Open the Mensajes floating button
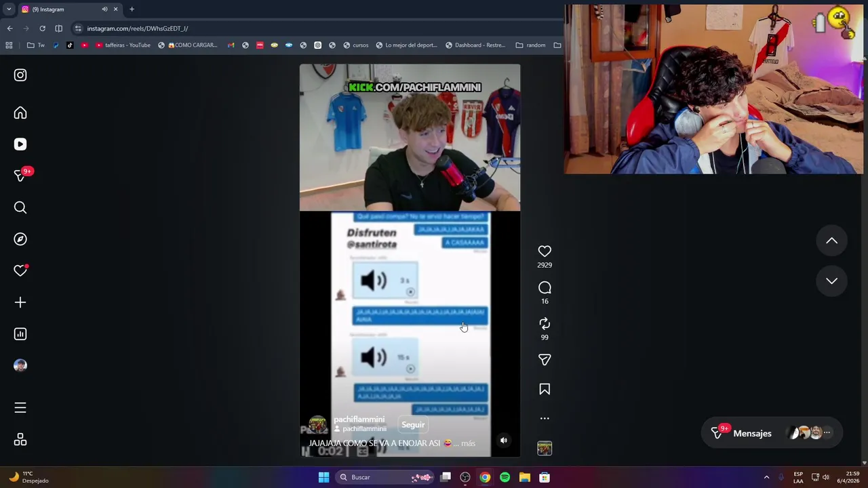868x488 pixels. pyautogui.click(x=772, y=433)
